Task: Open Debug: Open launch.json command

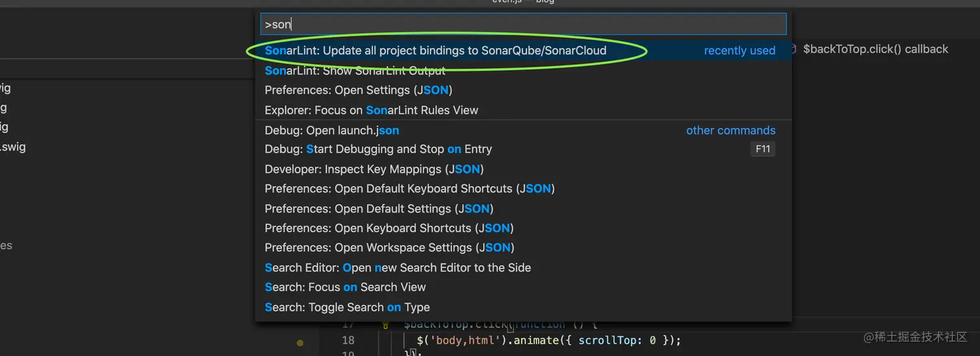Action: tap(523, 130)
